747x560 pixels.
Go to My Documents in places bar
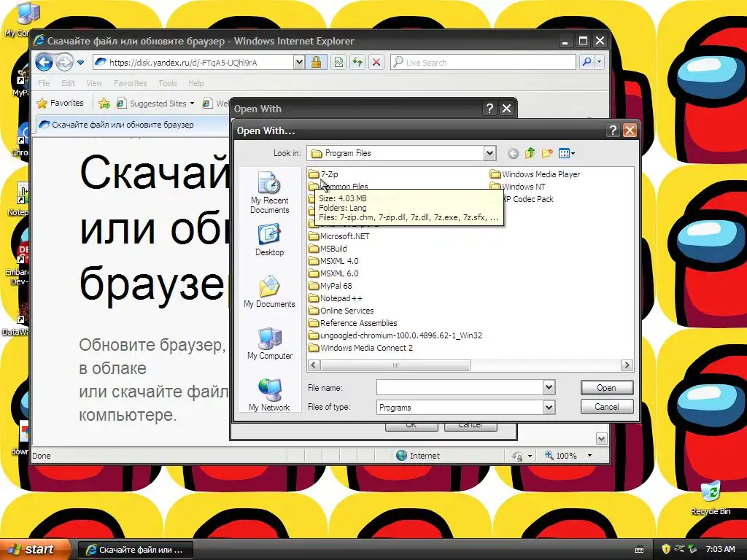(x=269, y=292)
